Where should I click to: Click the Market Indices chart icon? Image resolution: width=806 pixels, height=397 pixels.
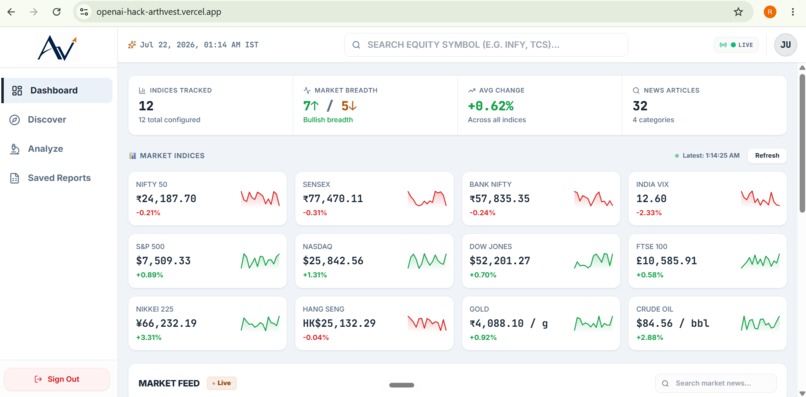tap(133, 156)
